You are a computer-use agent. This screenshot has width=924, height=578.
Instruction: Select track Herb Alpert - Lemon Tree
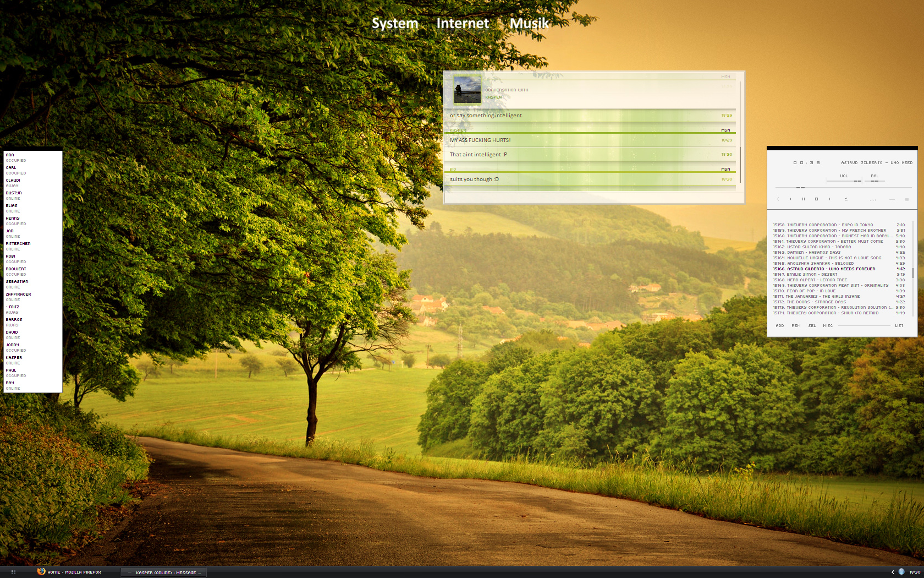839,280
